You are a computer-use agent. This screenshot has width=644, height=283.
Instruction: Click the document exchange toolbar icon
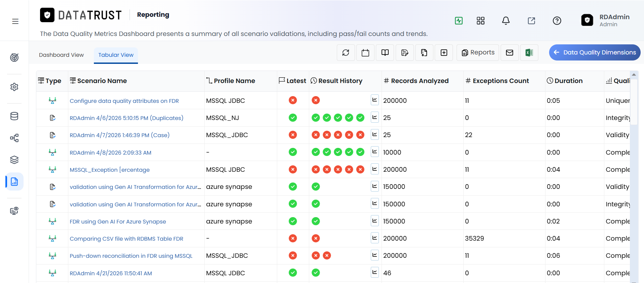424,52
